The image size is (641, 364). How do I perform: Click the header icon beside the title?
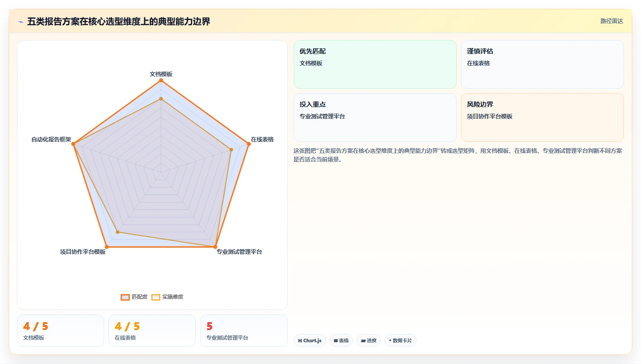(x=20, y=22)
